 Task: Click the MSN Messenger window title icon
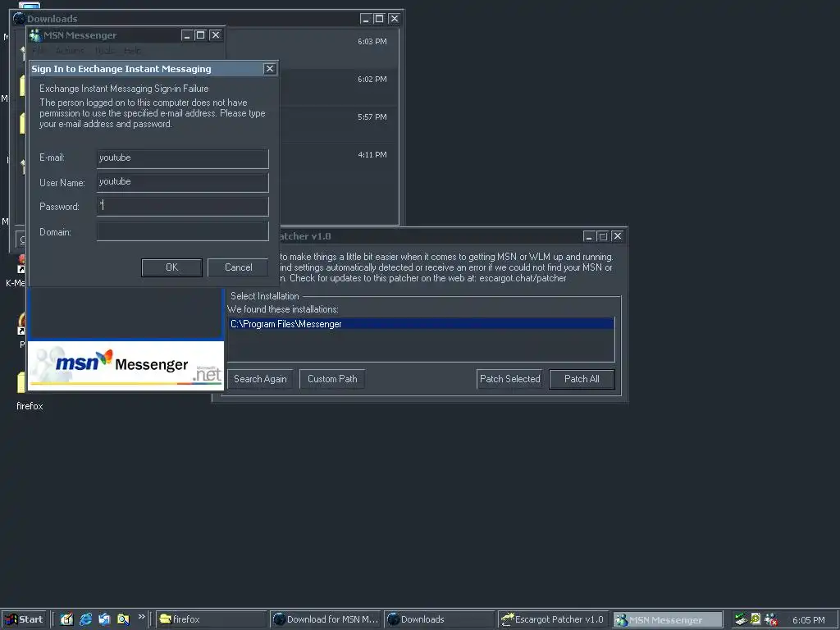[x=35, y=35]
